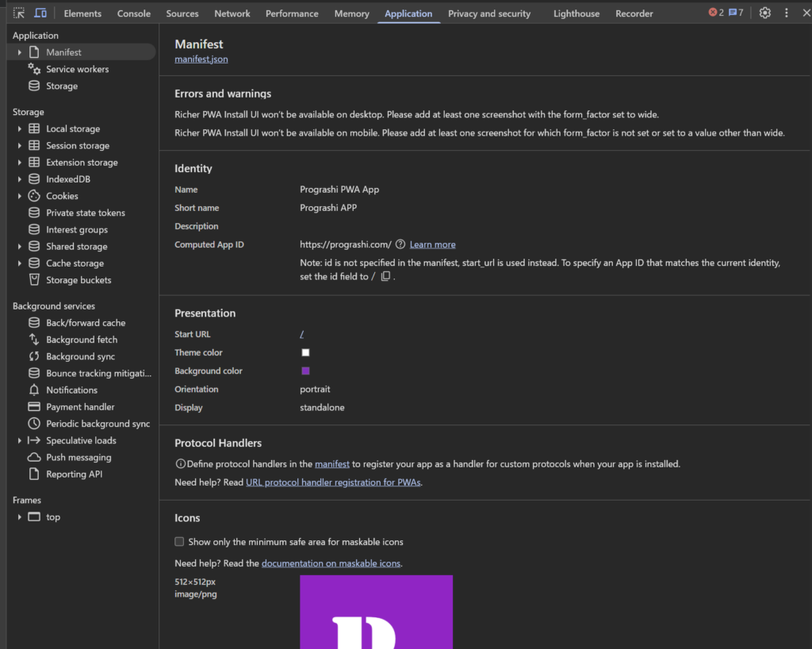Enable minimum safe area for maskable icons
This screenshot has width=812, height=649.
pos(179,542)
